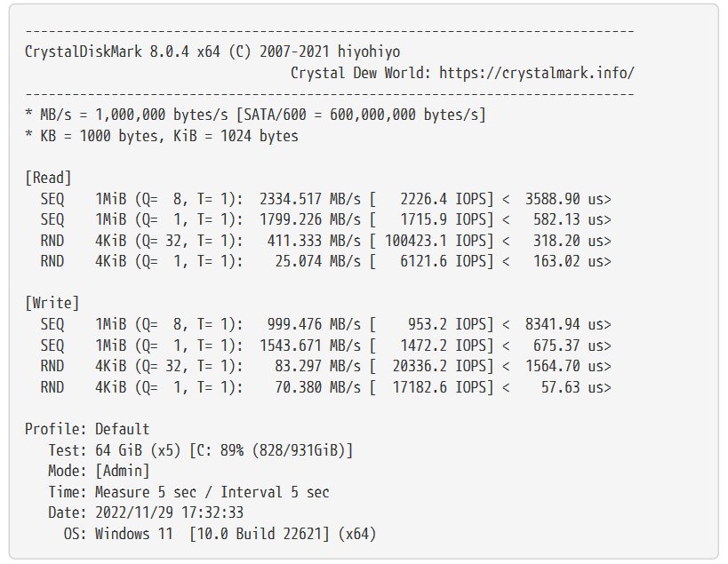Click the Profile: Default line

pos(87,429)
